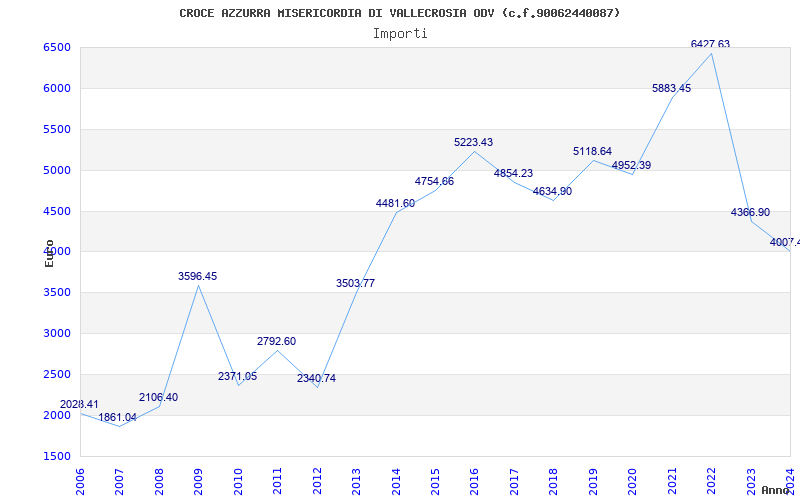The height and width of the screenshot is (500, 800).
Task: Click the 2014 year label
Action: point(395,481)
